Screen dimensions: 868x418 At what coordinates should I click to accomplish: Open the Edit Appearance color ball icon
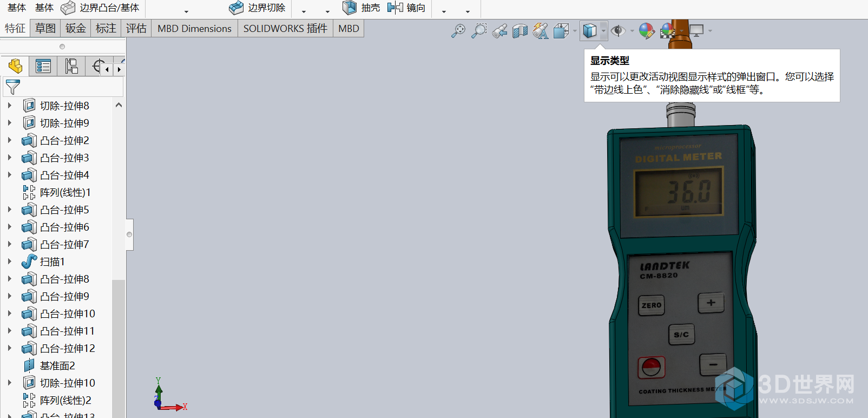click(647, 31)
